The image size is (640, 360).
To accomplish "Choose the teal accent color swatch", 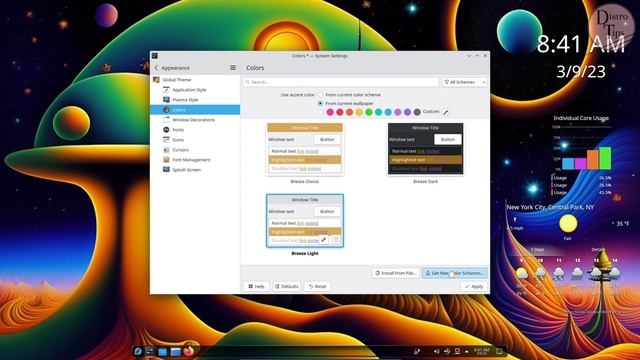I will click(x=378, y=112).
